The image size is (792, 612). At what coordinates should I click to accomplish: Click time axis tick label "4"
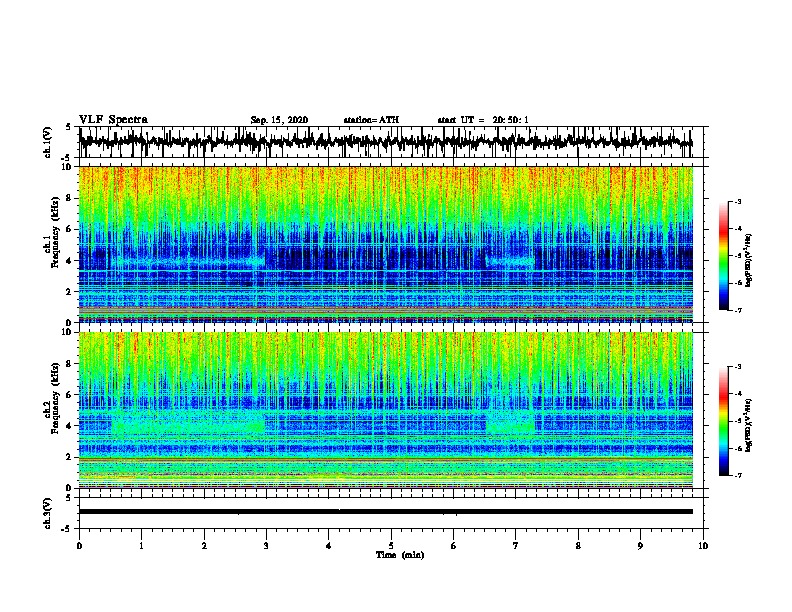tap(329, 546)
